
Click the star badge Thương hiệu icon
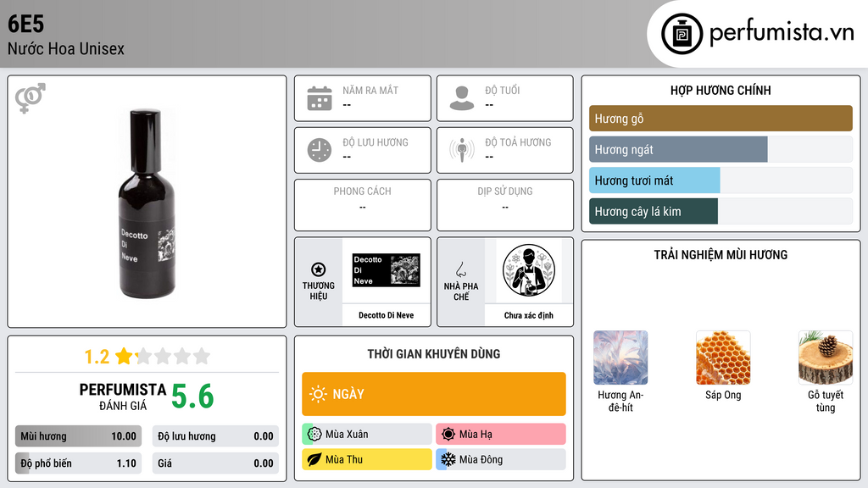(x=319, y=269)
